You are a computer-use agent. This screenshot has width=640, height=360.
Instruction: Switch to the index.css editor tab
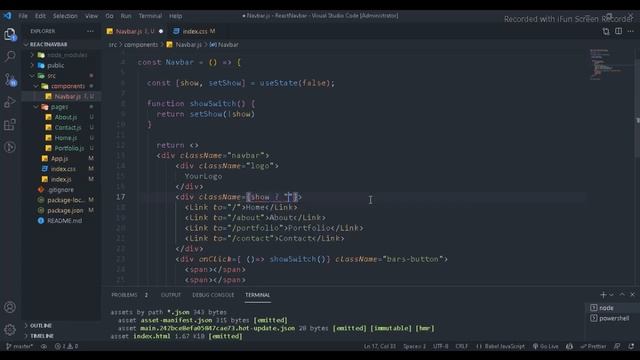[194, 31]
